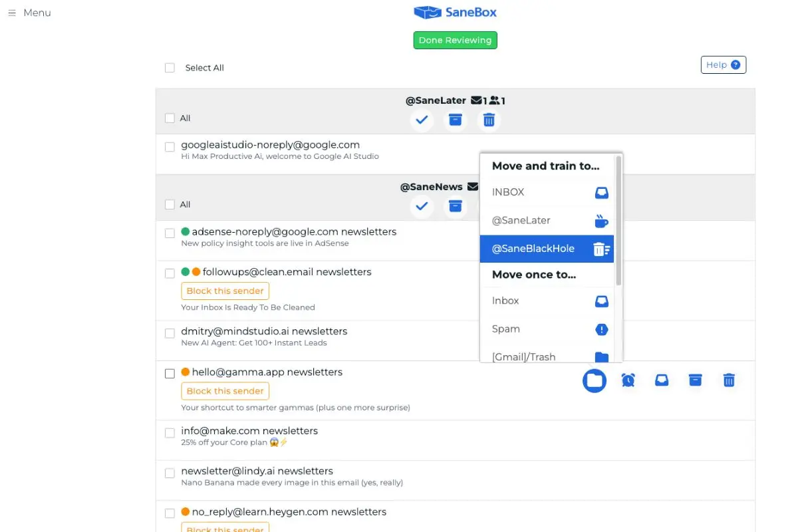This screenshot has width=798, height=532.
Task: Click the trash icon under @SaneLater header
Action: tap(489, 120)
